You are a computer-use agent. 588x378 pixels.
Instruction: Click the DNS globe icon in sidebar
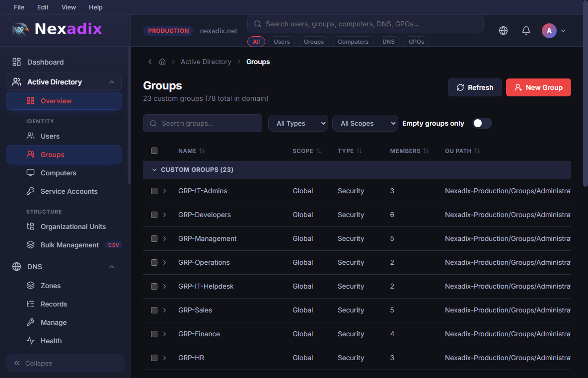[16, 267]
